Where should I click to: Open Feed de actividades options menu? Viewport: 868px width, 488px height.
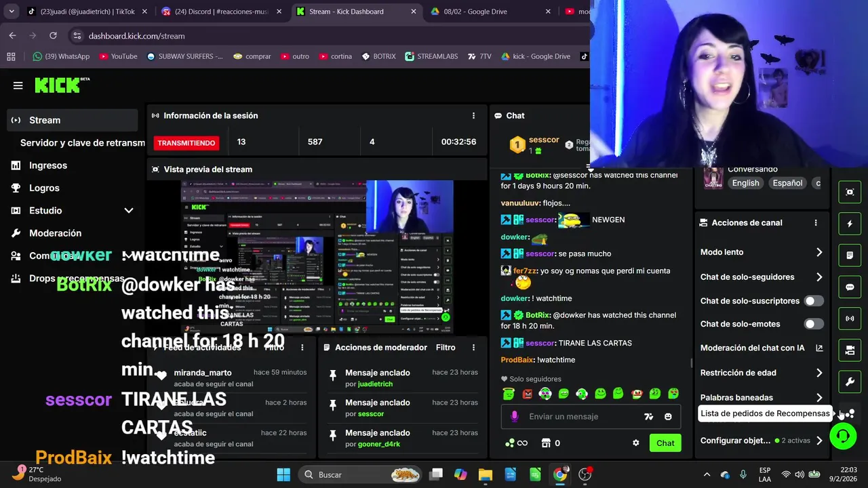tap(302, 348)
